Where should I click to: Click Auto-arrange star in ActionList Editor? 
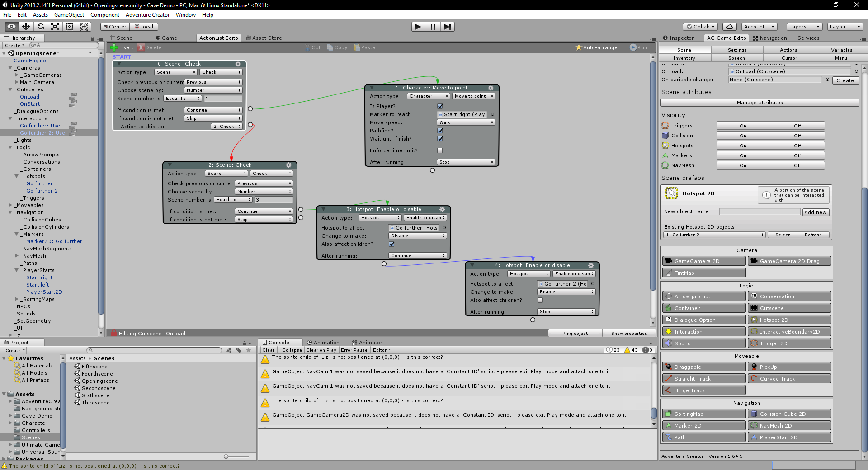click(596, 47)
